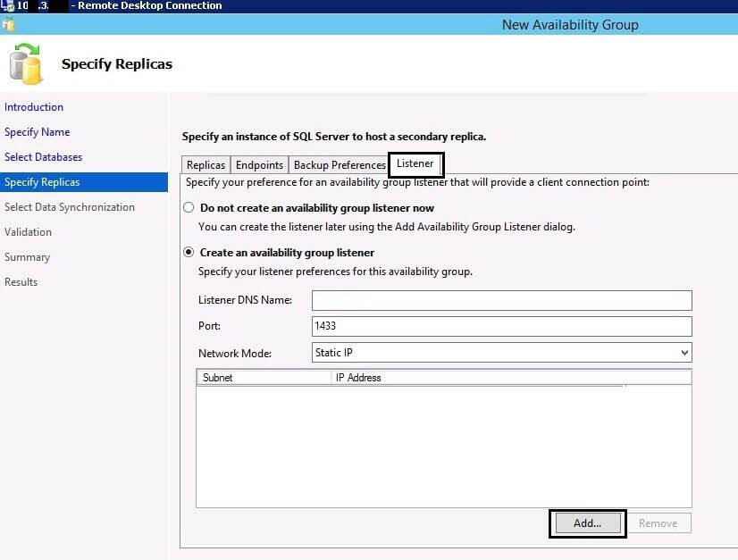
Task: Choose 'Create an availability group listener' option
Action: point(189,253)
